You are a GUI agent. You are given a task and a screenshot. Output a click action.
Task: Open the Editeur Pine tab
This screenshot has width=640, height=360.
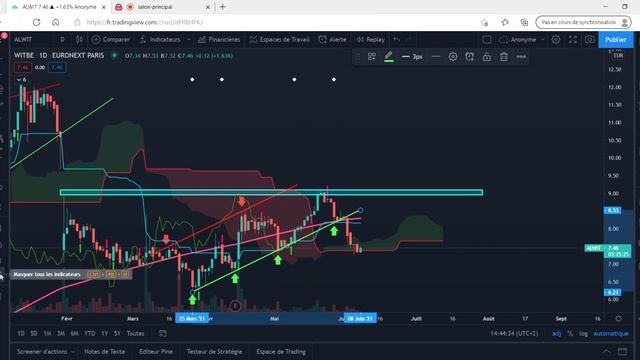tap(156, 351)
